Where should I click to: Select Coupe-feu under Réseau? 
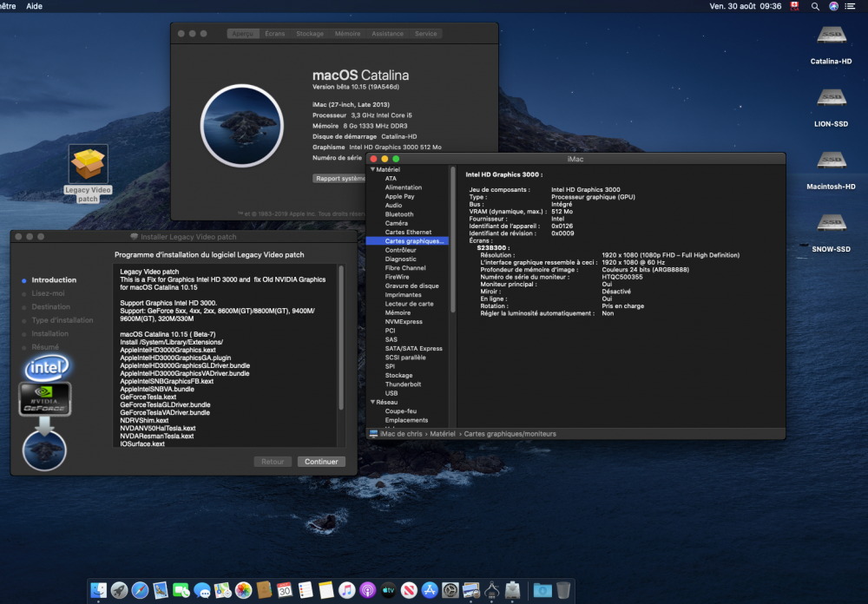[x=401, y=411]
